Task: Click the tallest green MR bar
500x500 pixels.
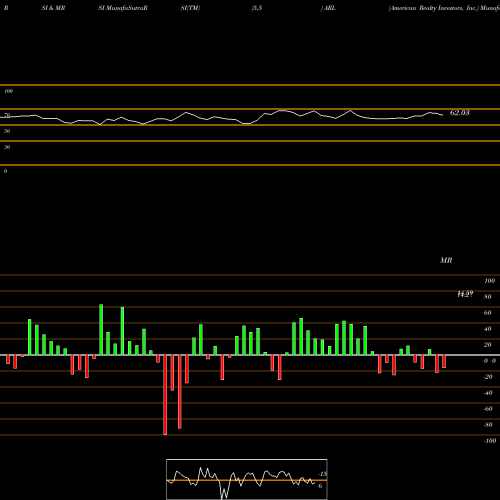Action: [101, 329]
